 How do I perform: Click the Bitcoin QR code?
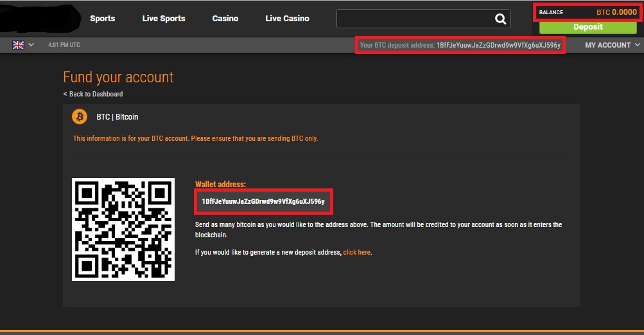(x=123, y=230)
